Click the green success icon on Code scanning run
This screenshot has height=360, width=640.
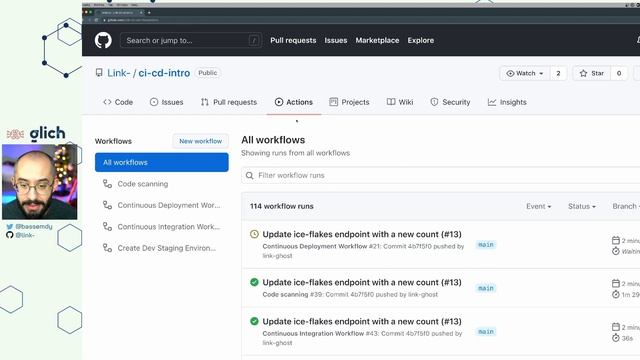254,282
